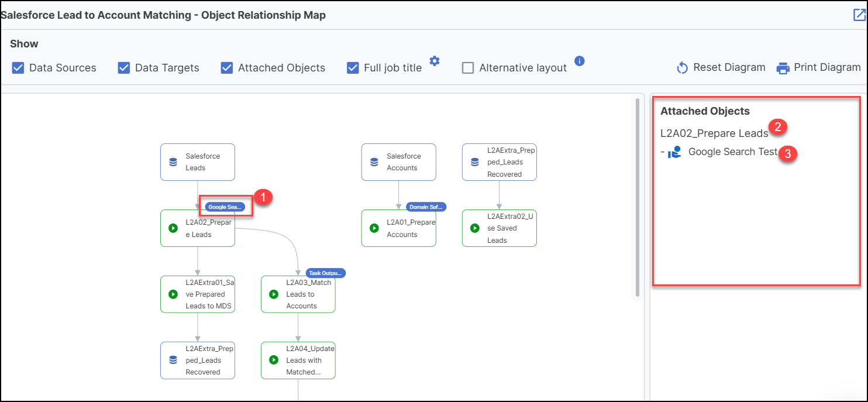
Task: Click the Alternative layout info icon
Action: pyautogui.click(x=579, y=61)
